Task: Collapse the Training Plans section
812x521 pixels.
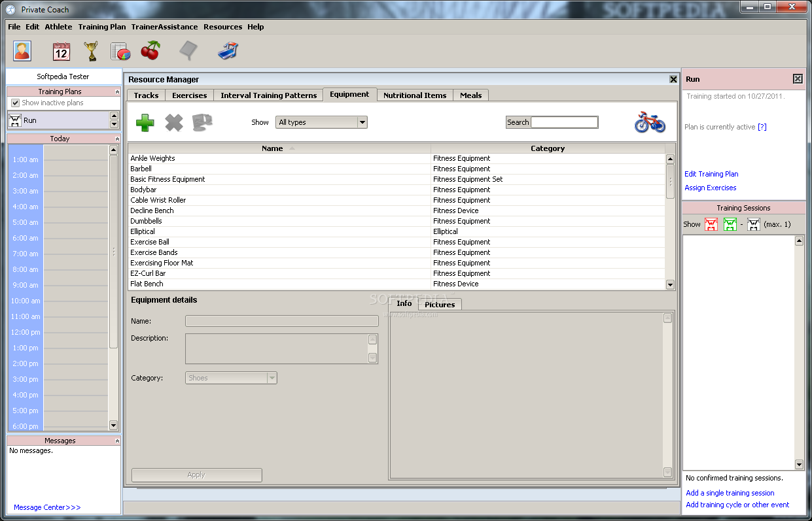Action: [x=117, y=92]
